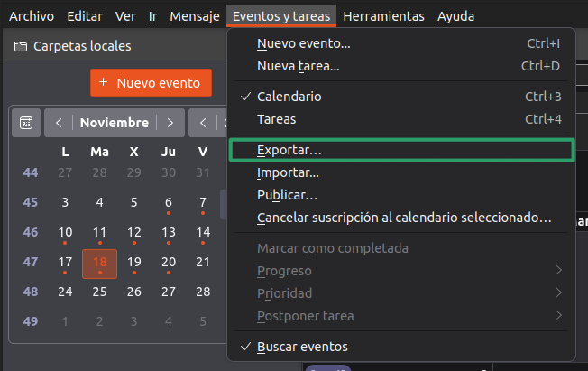Choose Nuevo evento... menu entry

[303, 43]
